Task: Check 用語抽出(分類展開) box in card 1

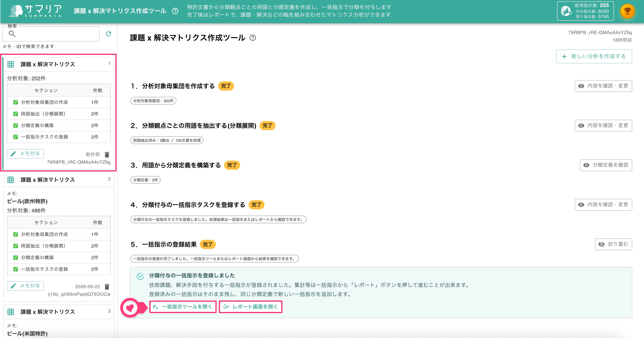Action: pos(15,114)
